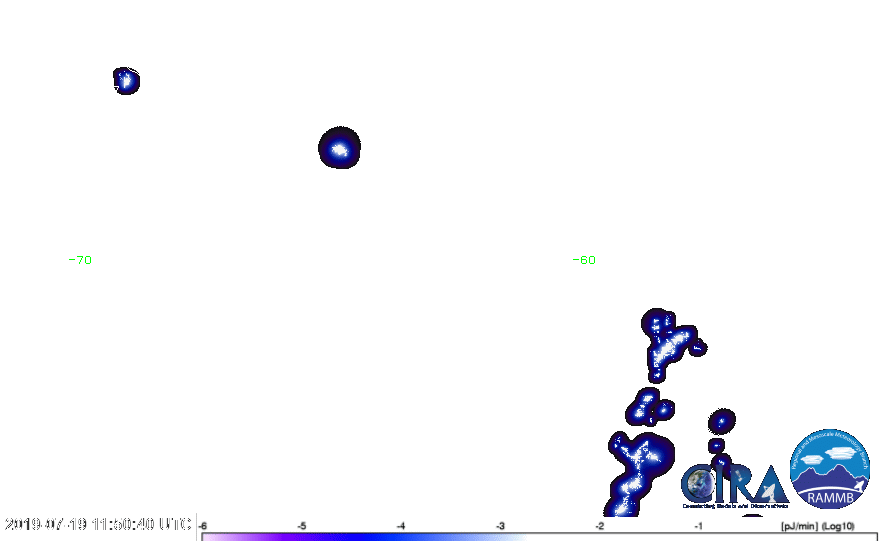Click the timestamp 2019-07-19 11:50:40 UTC
This screenshot has height=541, width=880.
[x=98, y=524]
